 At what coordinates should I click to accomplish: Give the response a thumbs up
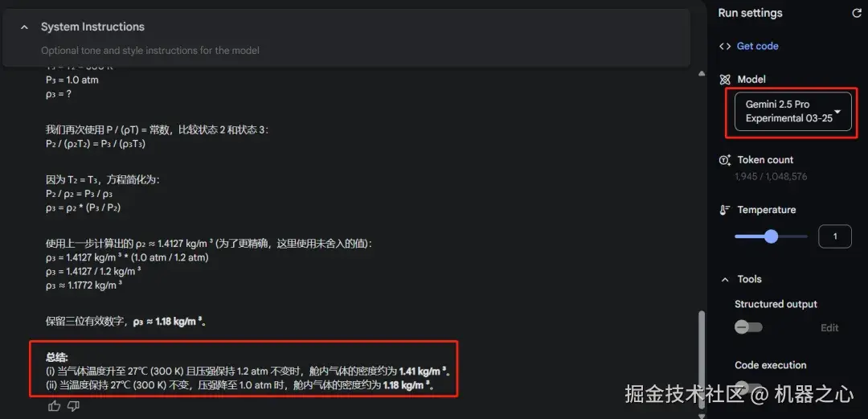pos(55,407)
